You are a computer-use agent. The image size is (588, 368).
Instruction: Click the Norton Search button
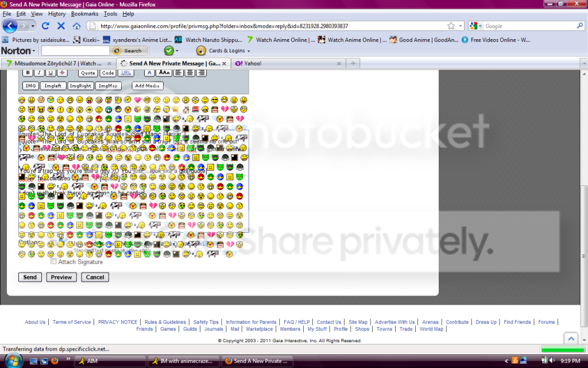[129, 51]
